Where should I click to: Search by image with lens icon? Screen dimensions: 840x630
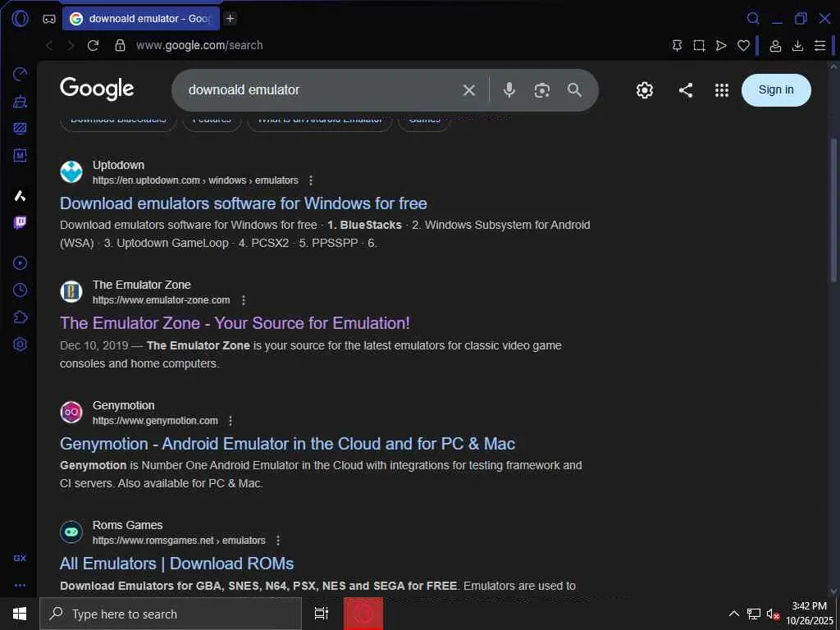[x=541, y=90]
